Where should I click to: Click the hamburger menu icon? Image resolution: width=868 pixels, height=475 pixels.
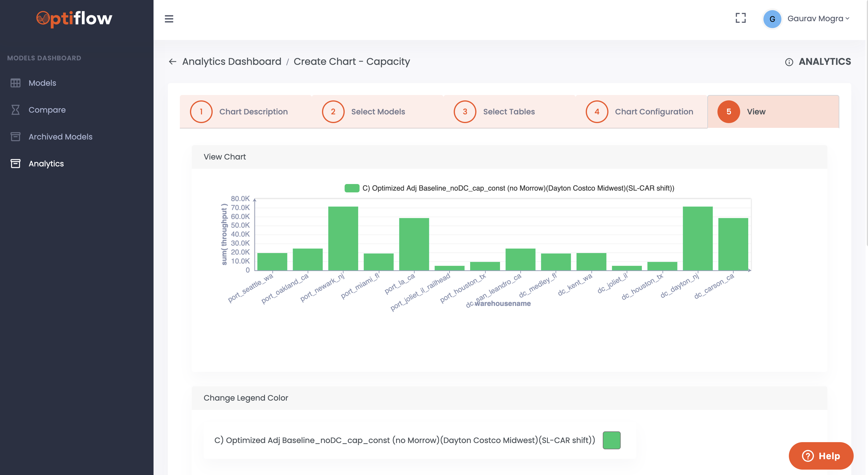(x=169, y=19)
